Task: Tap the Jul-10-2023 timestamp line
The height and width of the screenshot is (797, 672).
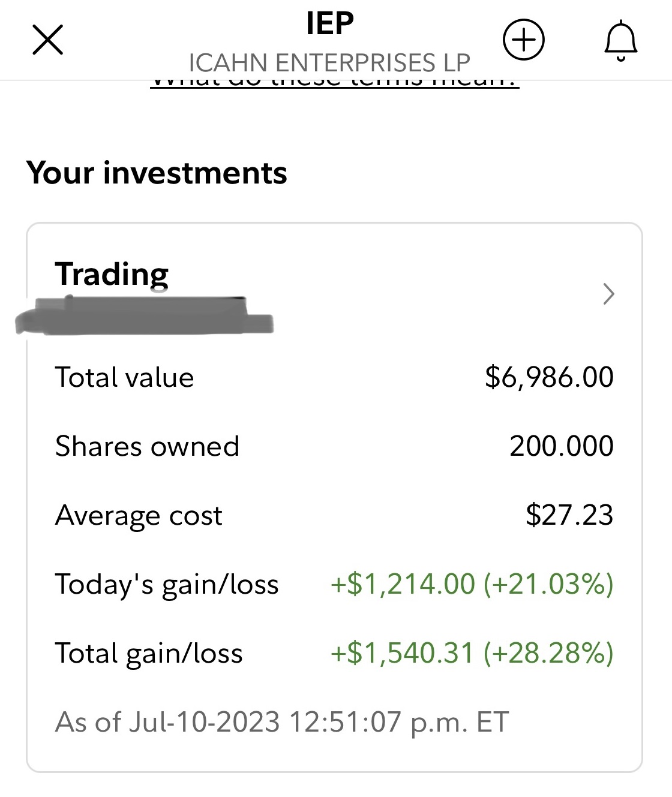Action: (x=282, y=722)
